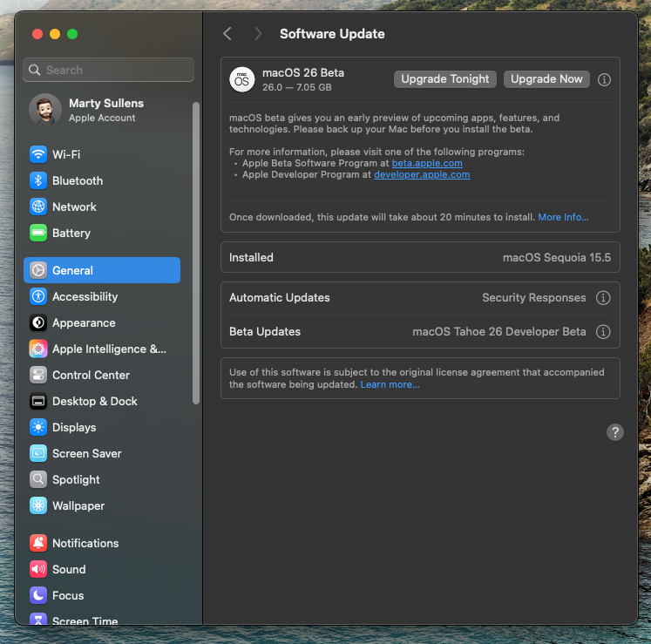Image resolution: width=651 pixels, height=644 pixels.
Task: Click the macOS 26 Beta OS icon
Action: pyautogui.click(x=242, y=79)
